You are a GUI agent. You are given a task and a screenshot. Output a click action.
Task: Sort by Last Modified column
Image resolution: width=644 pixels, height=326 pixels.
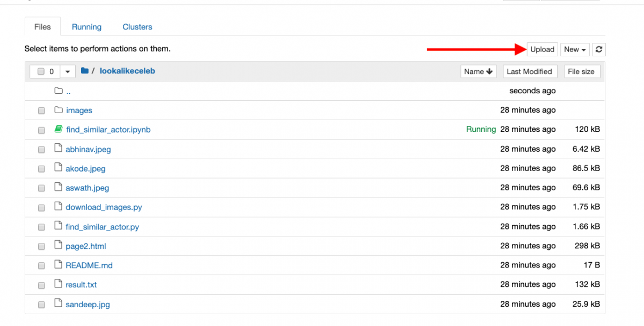click(x=529, y=71)
